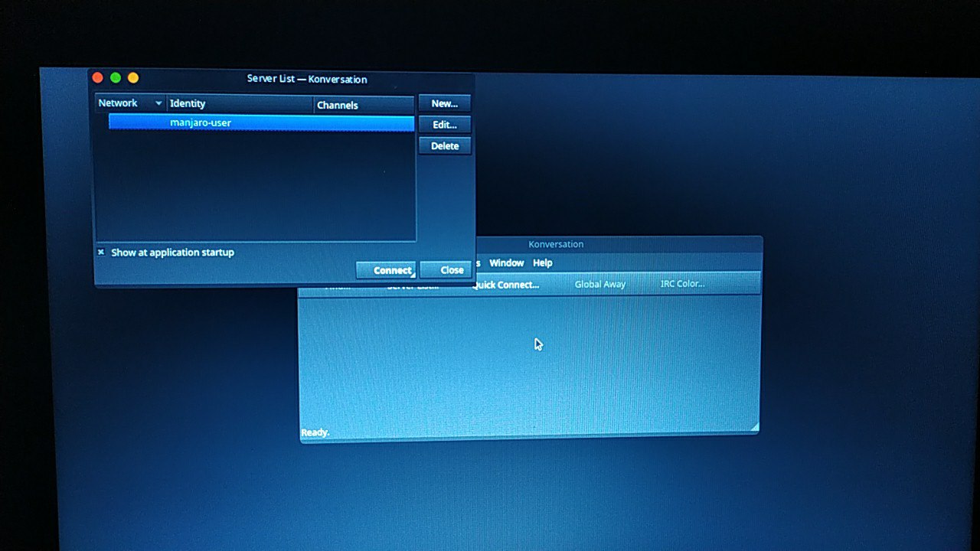This screenshot has height=551, width=980.
Task: Sort the list by the Network column header
Action: pyautogui.click(x=130, y=103)
